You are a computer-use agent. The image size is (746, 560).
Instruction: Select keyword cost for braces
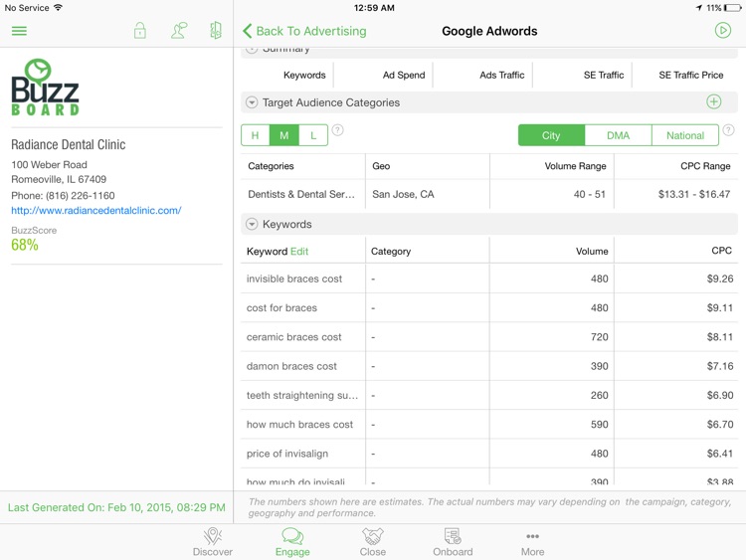click(281, 307)
